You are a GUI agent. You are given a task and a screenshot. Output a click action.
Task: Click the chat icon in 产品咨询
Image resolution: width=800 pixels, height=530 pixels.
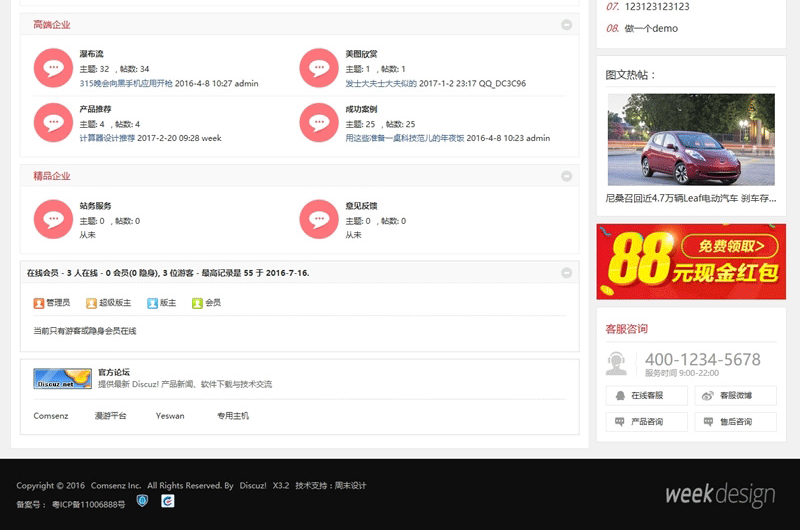pos(620,422)
